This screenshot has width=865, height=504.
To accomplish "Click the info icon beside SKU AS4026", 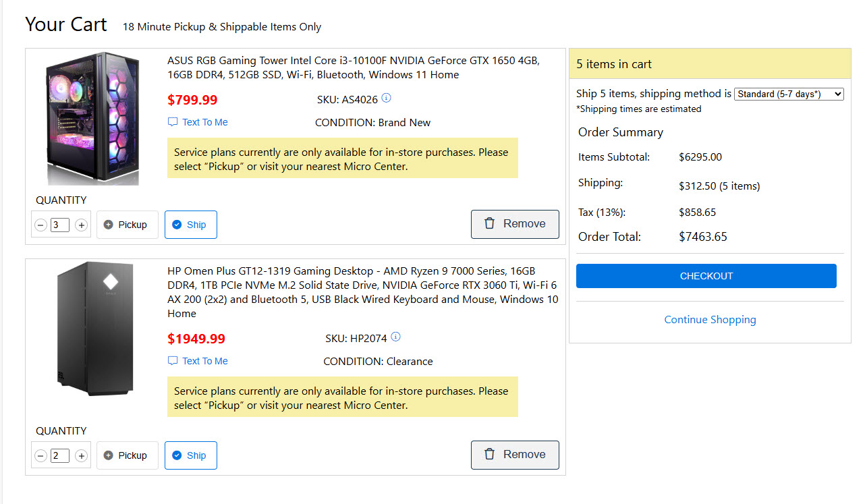I will [386, 99].
